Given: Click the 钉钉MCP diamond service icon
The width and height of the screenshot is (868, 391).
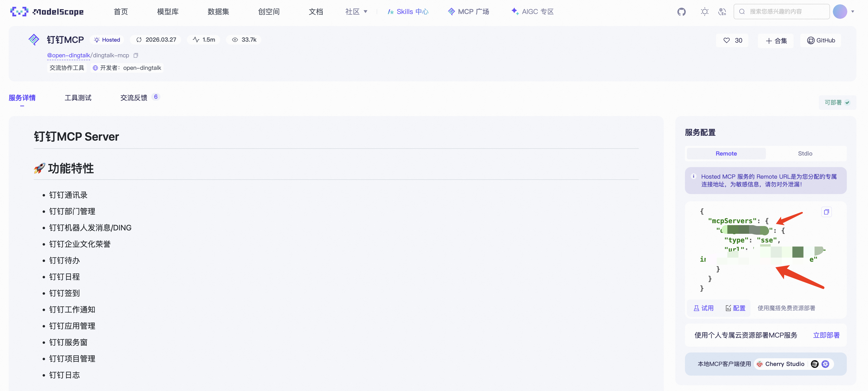Looking at the screenshot, I should click(34, 40).
